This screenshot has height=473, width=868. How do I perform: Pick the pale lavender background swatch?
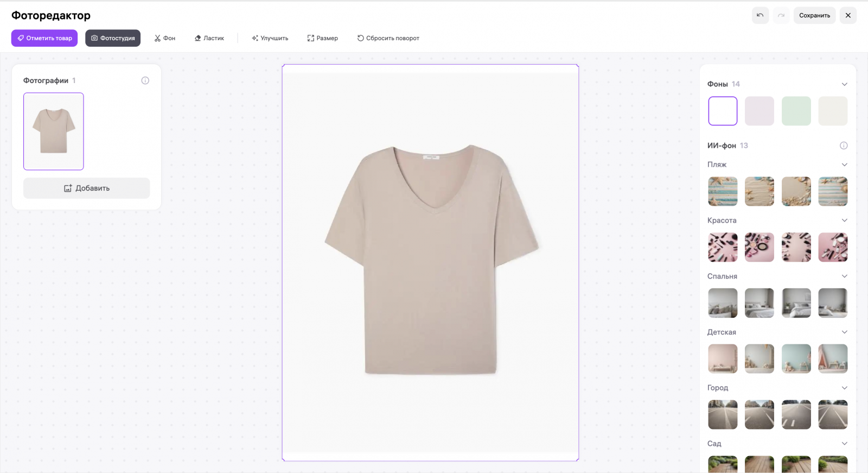759,111
